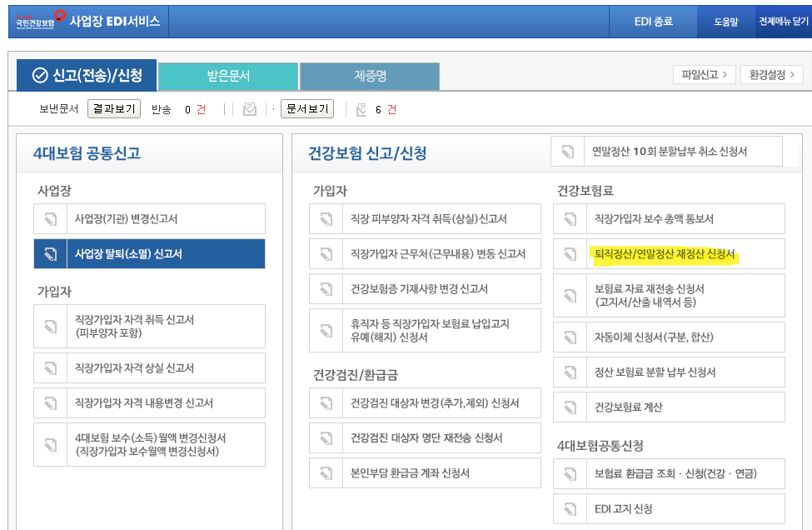
Task: Click icon beside 건강보험료 계산
Action: (x=570, y=407)
